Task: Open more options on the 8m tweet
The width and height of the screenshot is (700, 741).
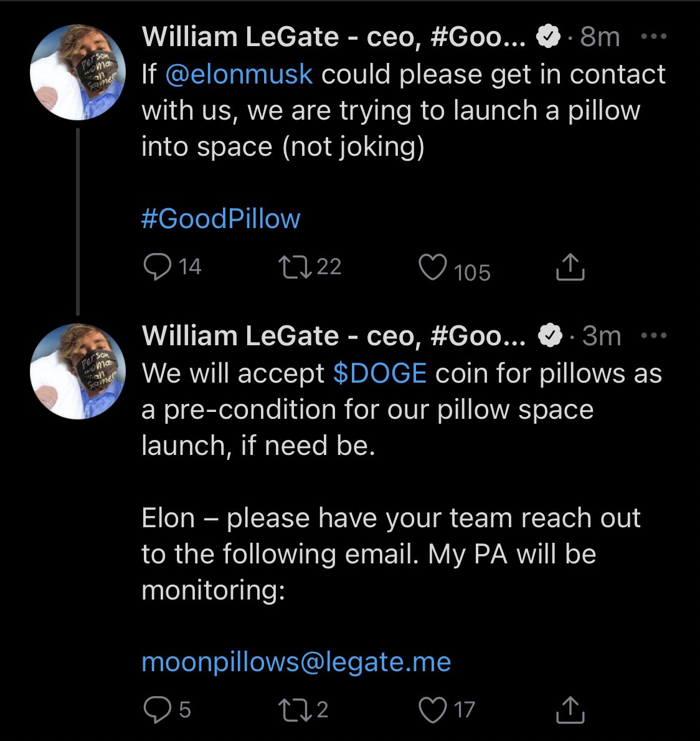Action: click(654, 36)
